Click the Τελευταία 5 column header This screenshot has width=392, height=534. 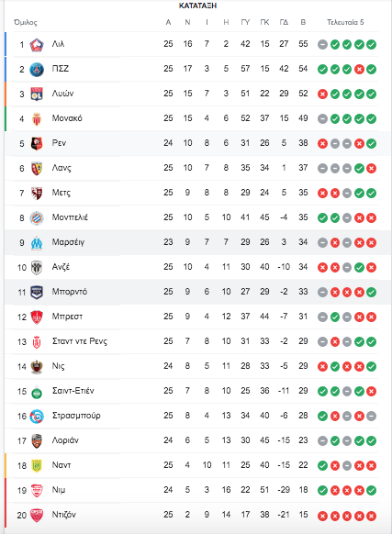(x=345, y=22)
